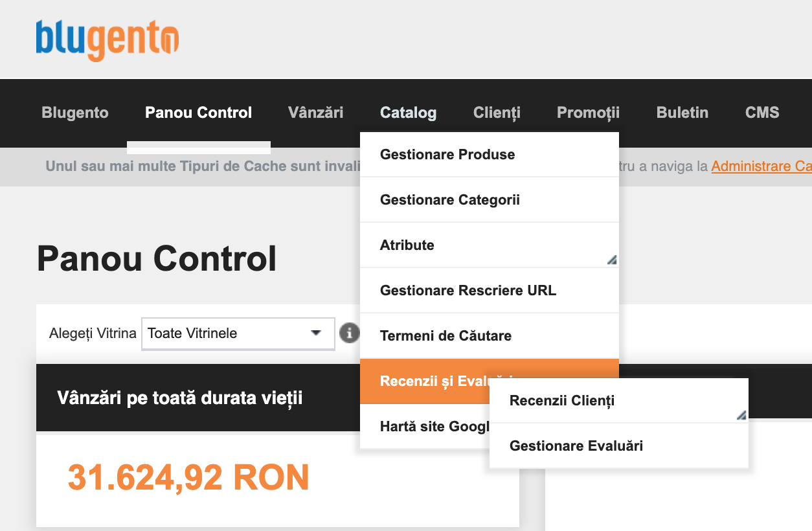The image size is (812, 531).
Task: Open the Catalog menu
Action: point(409,113)
